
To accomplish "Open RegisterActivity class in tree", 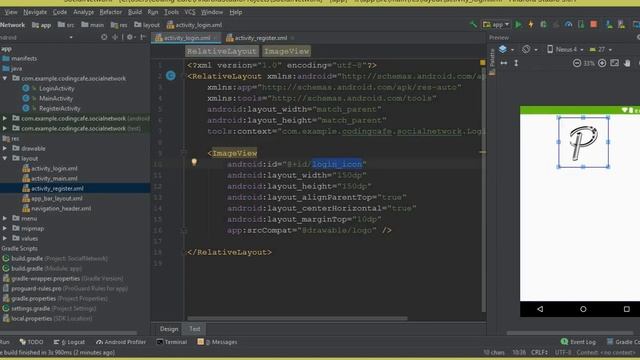I will click(60, 108).
